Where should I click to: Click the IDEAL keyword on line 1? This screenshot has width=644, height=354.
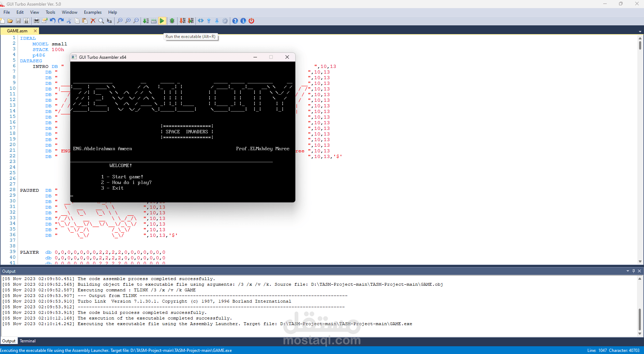pos(28,38)
